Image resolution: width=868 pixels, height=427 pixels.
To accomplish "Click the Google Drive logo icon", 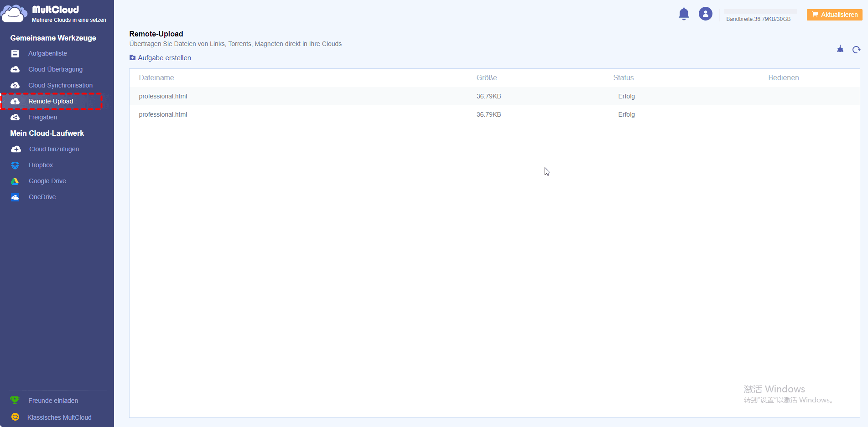I will pos(15,181).
